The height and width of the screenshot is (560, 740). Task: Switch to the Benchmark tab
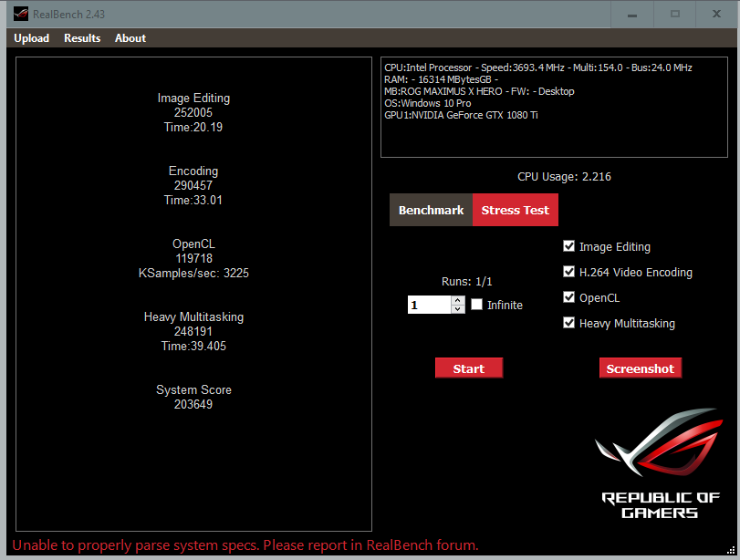pos(431,210)
